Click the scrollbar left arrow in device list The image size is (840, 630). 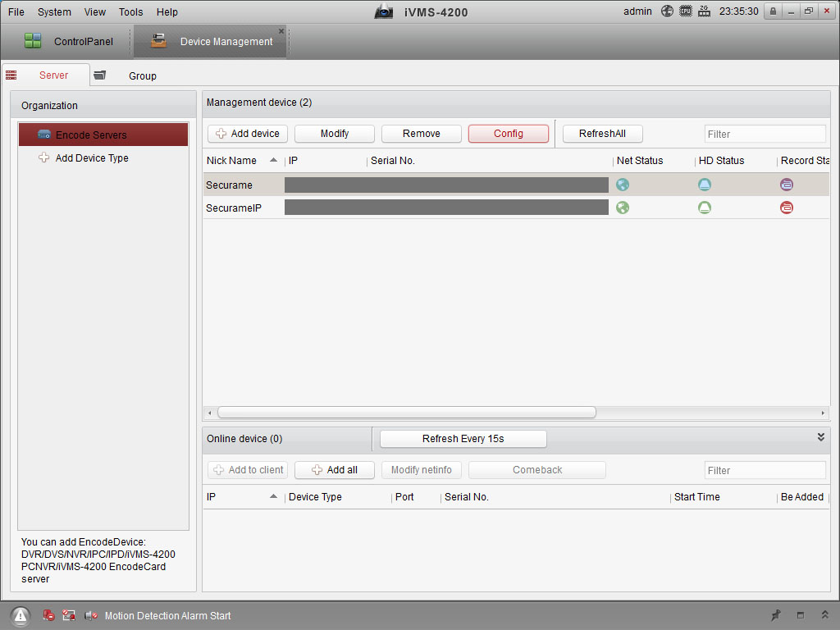[209, 413]
